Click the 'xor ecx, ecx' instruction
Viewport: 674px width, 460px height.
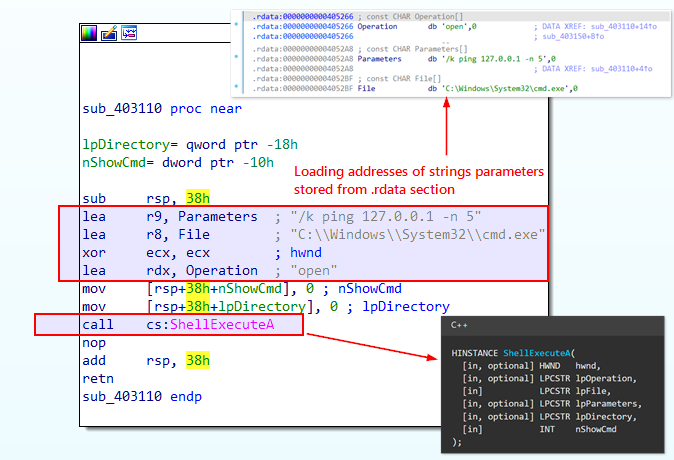click(x=146, y=253)
